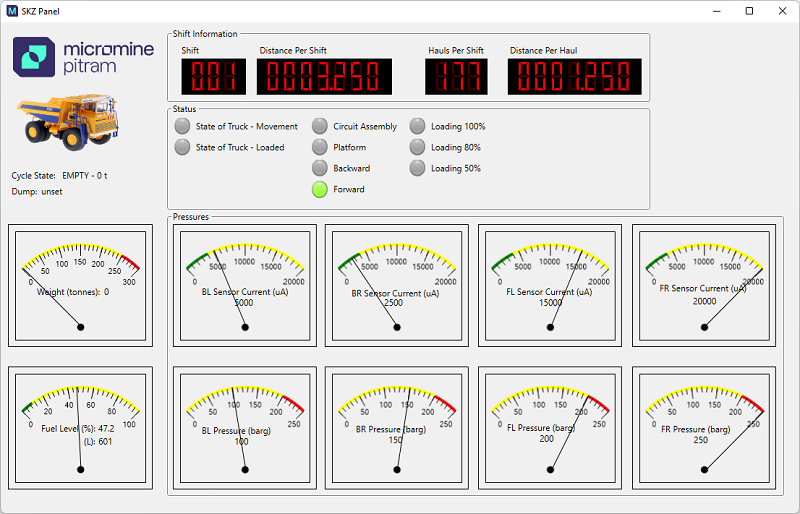Click the FL Sensor Current gauge
The height and width of the screenshot is (514, 800).
click(x=550, y=286)
